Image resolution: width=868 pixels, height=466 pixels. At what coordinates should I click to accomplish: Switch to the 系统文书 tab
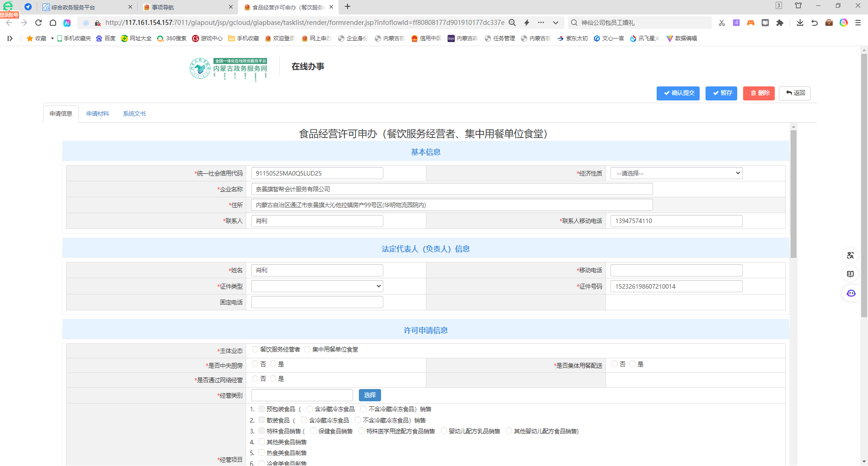coord(134,114)
